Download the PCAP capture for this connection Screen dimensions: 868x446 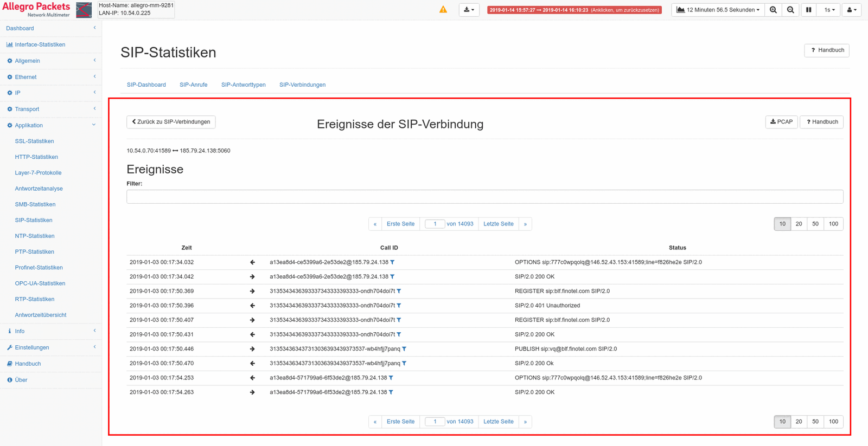781,122
